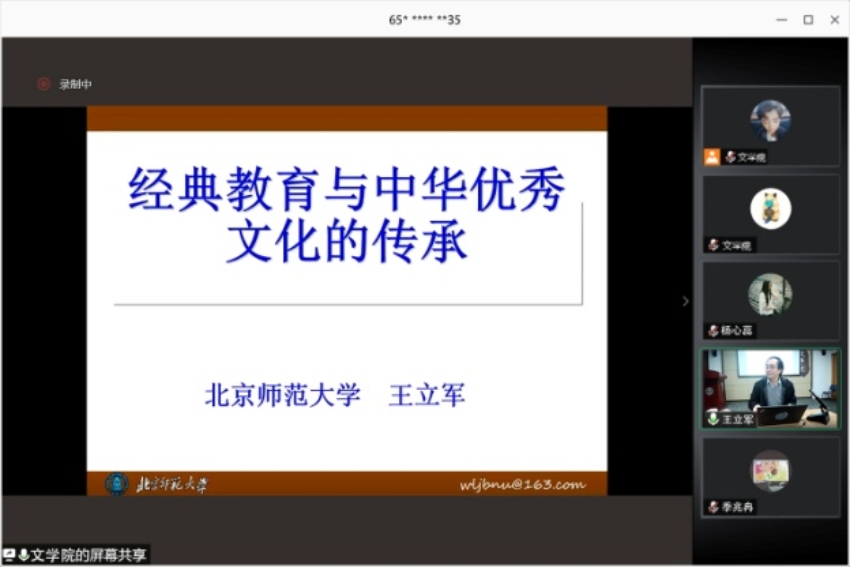Maximize the meeting window
The image size is (850, 567).
(808, 19)
